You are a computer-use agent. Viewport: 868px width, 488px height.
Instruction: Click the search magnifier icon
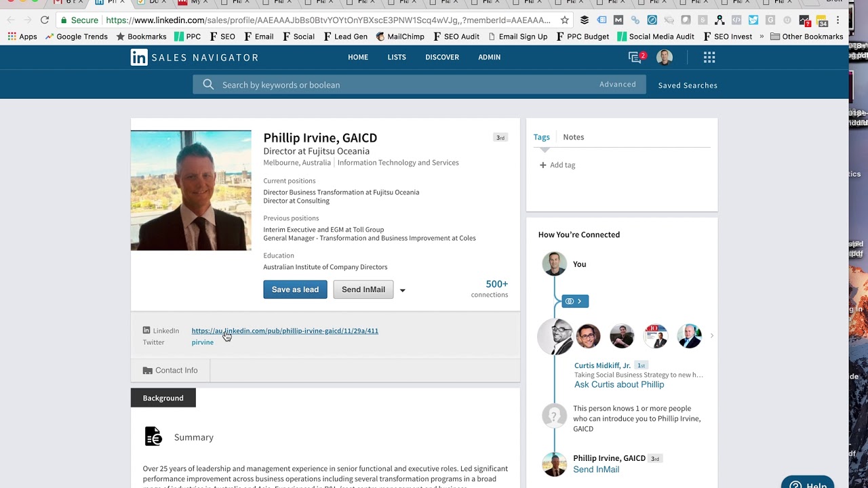208,85
